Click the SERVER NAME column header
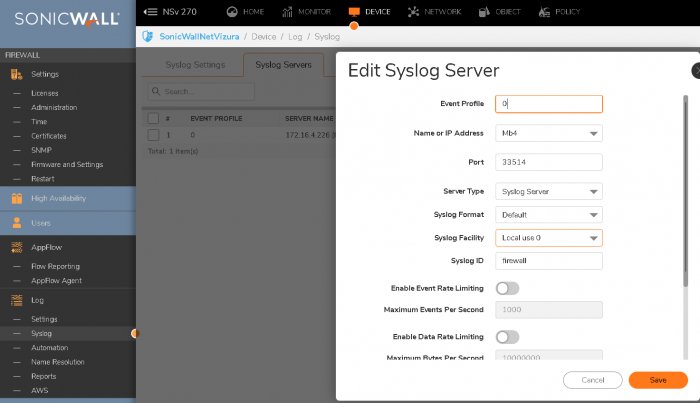Screen dimensions: 700x403 pyautogui.click(x=309, y=119)
